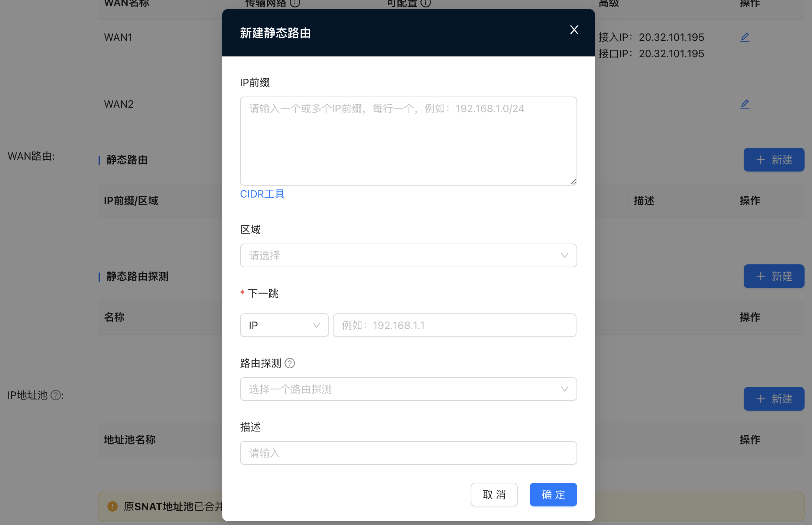Click the WAN1 name cell
This screenshot has width=812, height=525.
tap(118, 37)
